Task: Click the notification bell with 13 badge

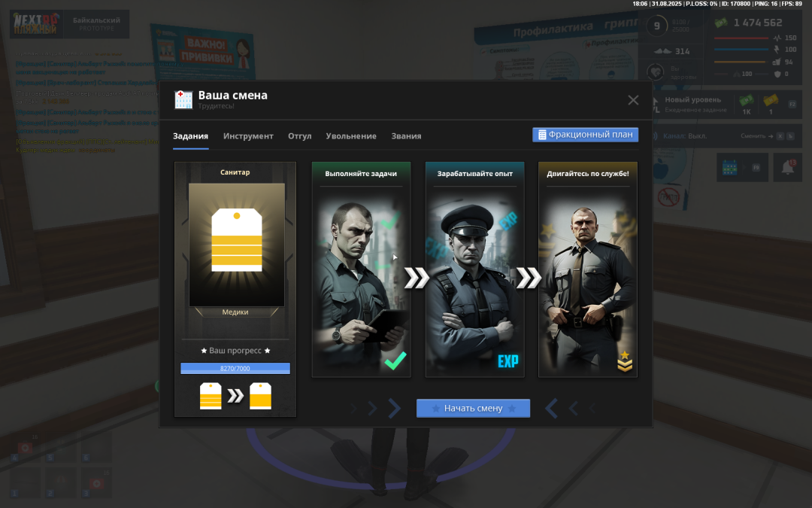Action: click(x=788, y=167)
